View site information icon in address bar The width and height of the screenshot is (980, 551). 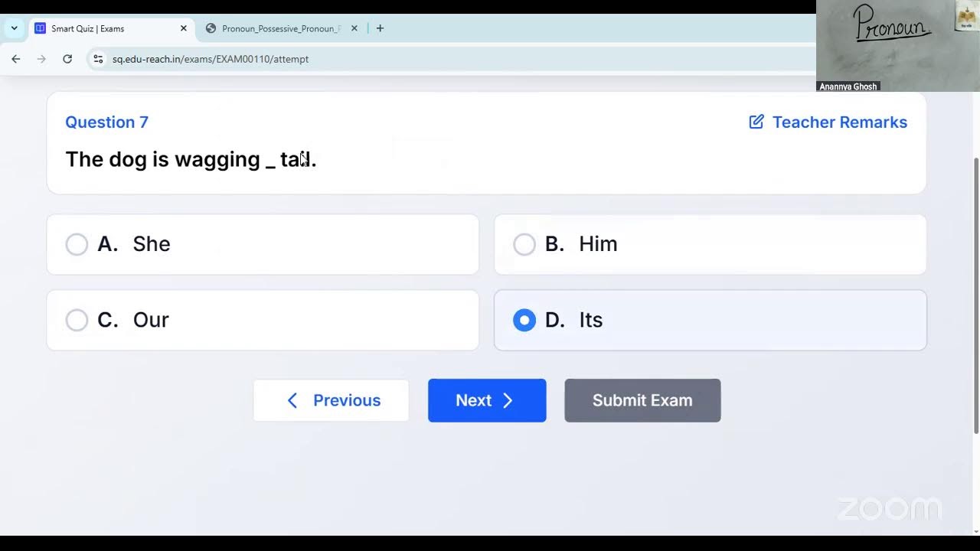[x=98, y=59]
